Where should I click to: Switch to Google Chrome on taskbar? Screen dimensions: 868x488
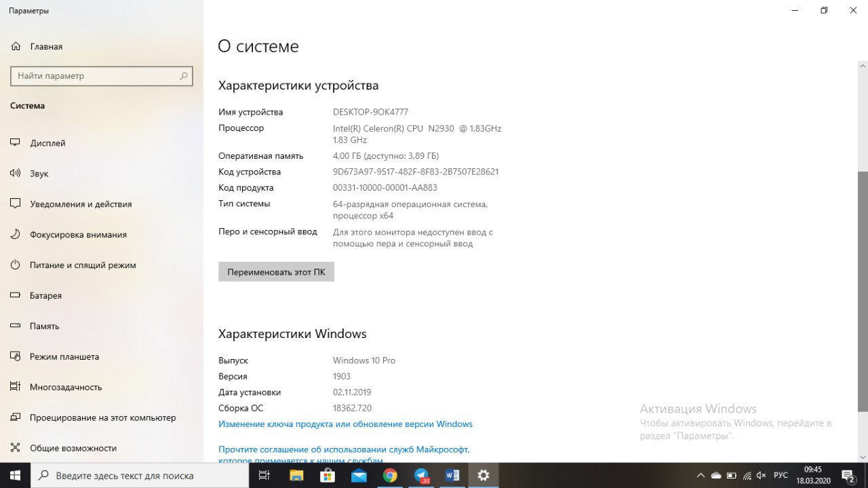(390, 475)
